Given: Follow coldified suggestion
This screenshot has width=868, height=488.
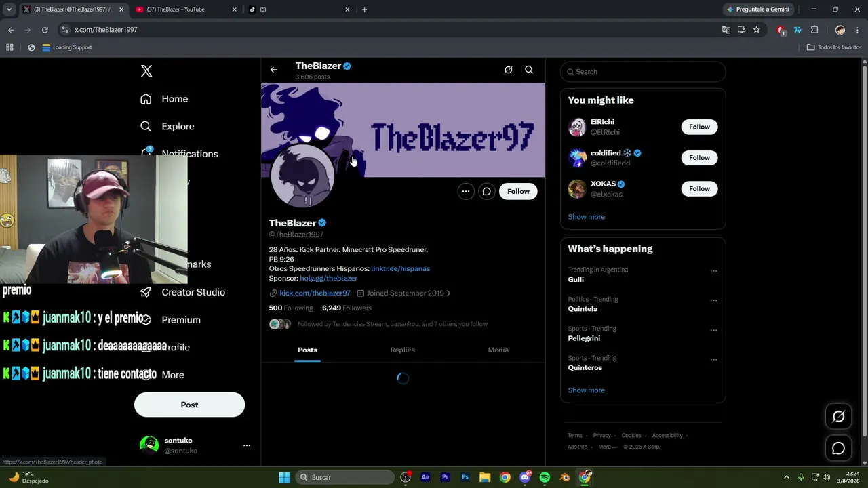Looking at the screenshot, I should [x=699, y=158].
